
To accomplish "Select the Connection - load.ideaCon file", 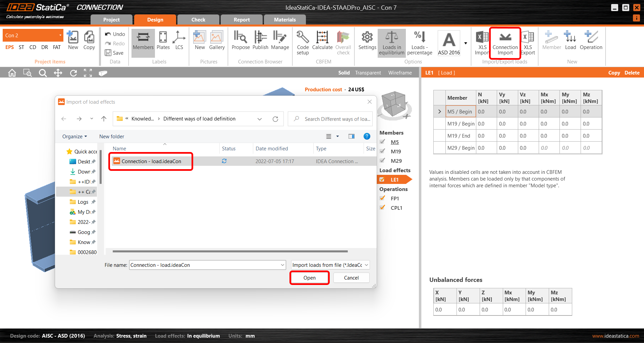I will pyautogui.click(x=151, y=161).
